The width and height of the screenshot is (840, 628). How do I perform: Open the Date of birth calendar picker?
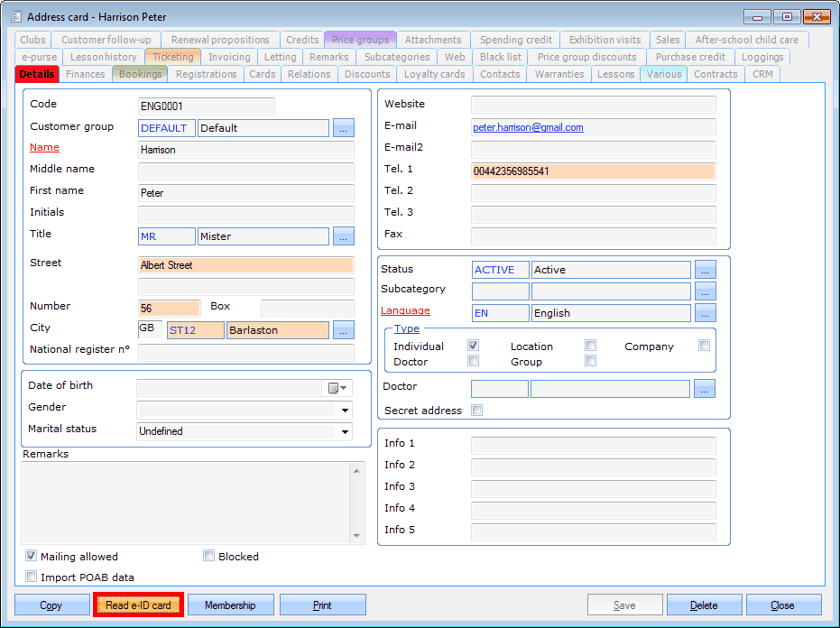pyautogui.click(x=337, y=388)
